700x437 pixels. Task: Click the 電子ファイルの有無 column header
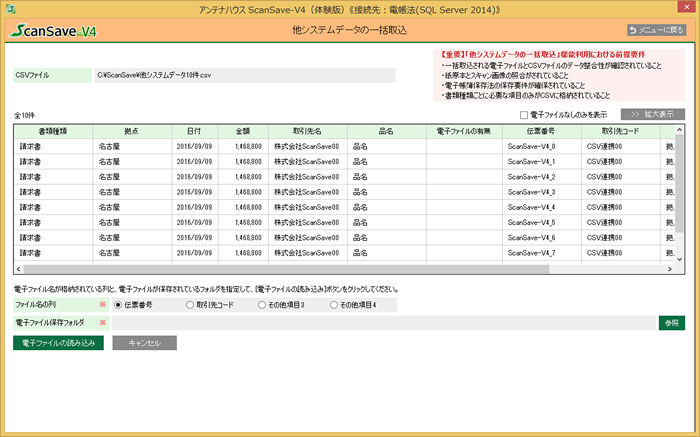(464, 131)
